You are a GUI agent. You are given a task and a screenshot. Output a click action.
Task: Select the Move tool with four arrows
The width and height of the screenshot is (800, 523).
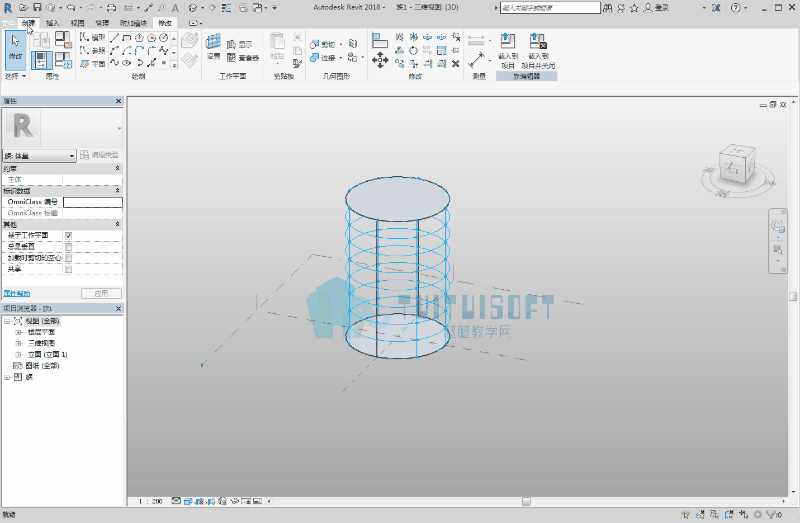380,61
